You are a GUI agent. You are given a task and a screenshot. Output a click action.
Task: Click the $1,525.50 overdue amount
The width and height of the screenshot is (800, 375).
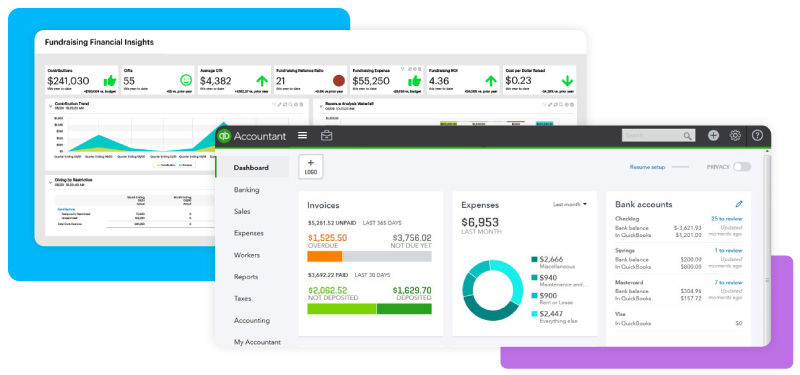(328, 238)
